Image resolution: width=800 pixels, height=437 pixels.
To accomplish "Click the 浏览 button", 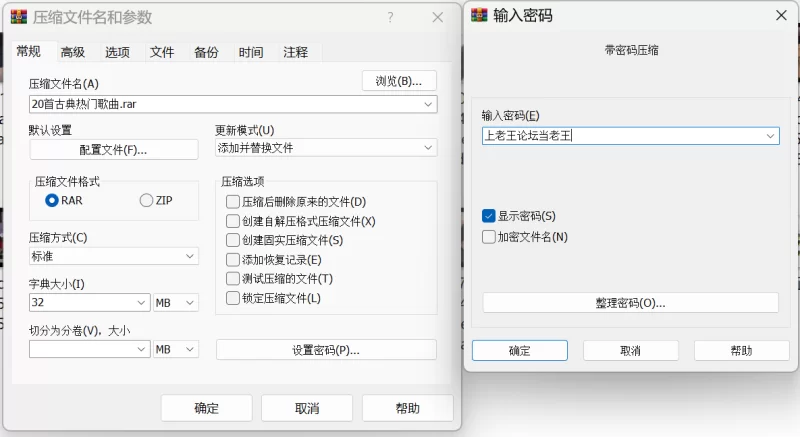I will pyautogui.click(x=399, y=81).
